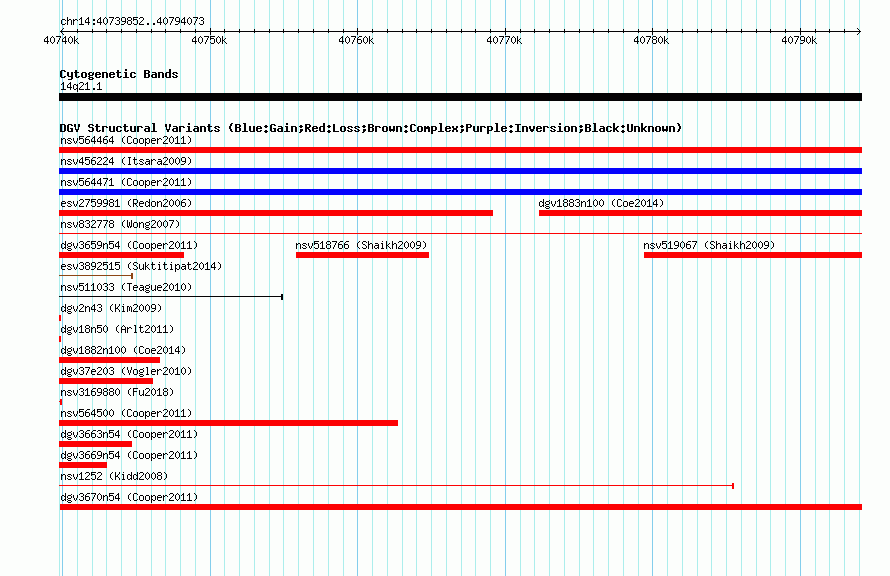Open nsv3169880 (Fu2018) variant label

click(x=117, y=392)
